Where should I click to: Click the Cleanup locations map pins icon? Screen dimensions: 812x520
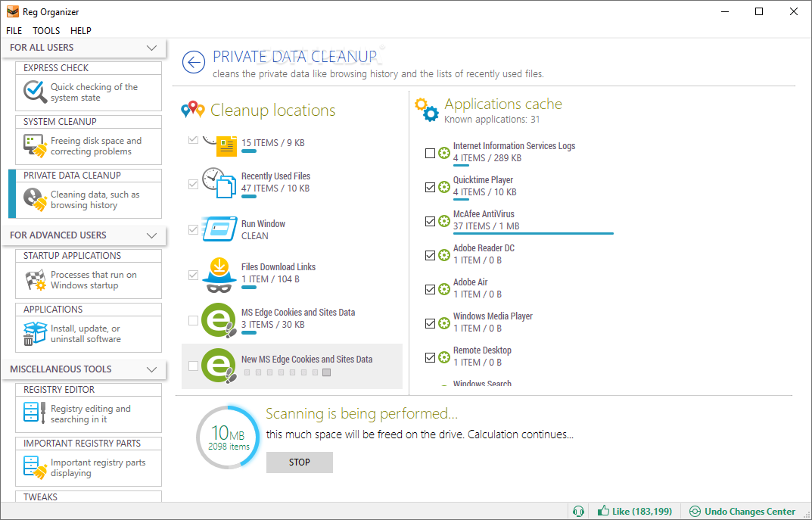[x=193, y=110]
